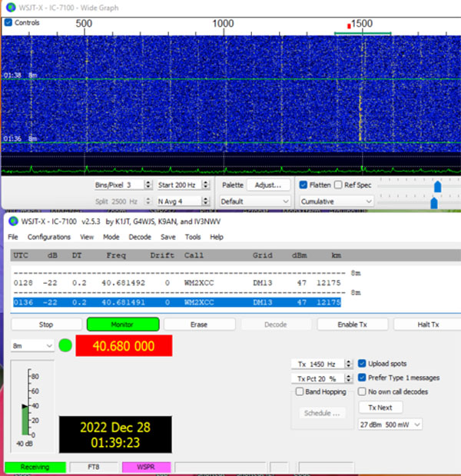This screenshot has width=461, height=476.
Task: Click the WSJT-X Wide Graph window icon
Action: click(11, 7)
